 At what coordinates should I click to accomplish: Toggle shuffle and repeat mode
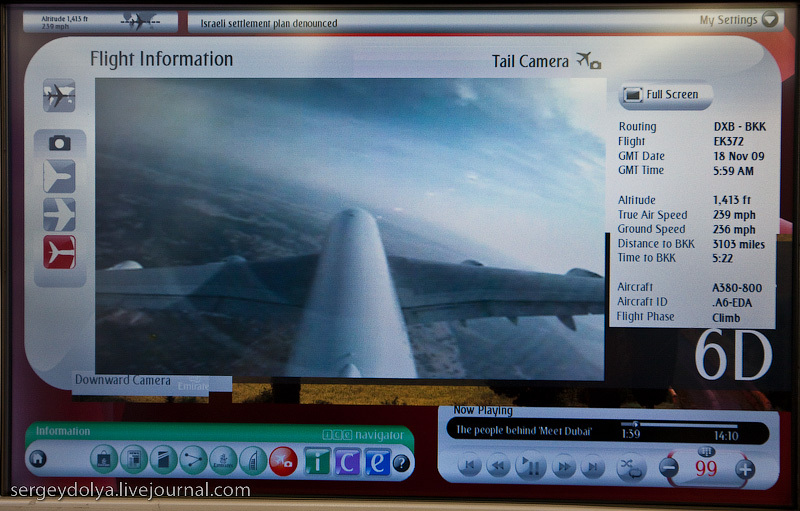click(x=632, y=468)
